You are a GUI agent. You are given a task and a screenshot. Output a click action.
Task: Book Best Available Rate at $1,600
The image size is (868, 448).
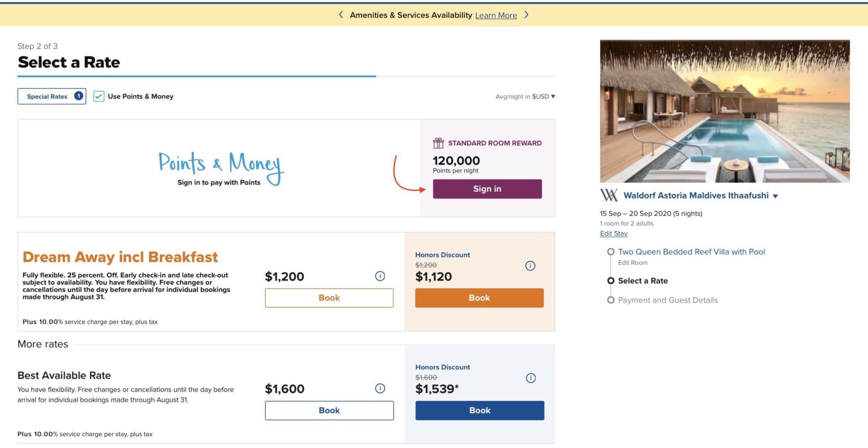click(329, 410)
